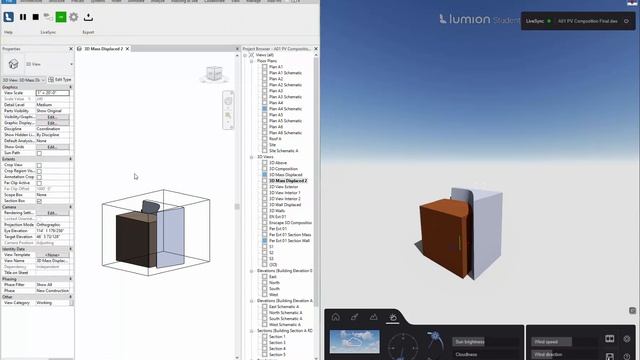Click Lumion split-view panel icon
Viewport: 640px width, 360px height.
click(609, 339)
